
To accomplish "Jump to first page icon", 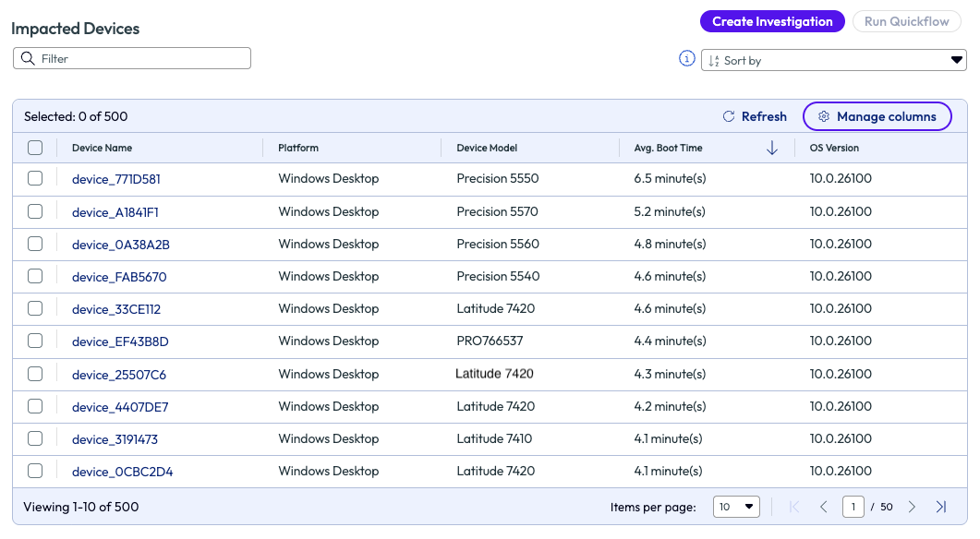I will [x=795, y=507].
